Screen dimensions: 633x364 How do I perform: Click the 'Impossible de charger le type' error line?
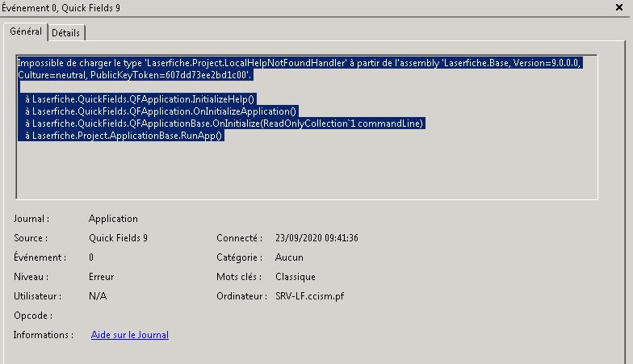click(x=299, y=63)
